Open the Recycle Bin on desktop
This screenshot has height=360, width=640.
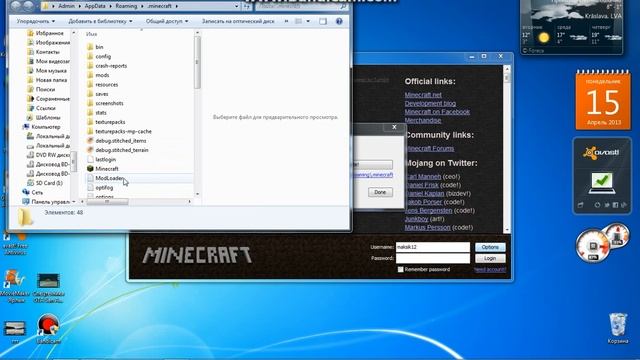click(618, 329)
